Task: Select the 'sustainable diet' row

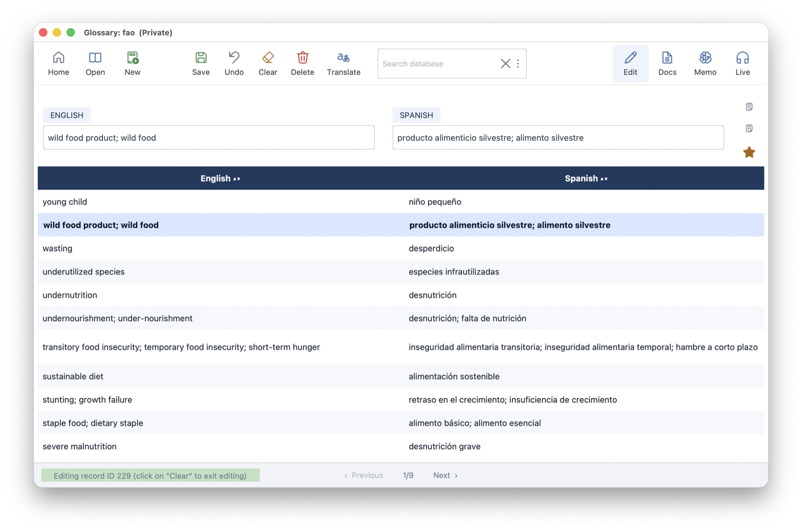Action: 401,376
